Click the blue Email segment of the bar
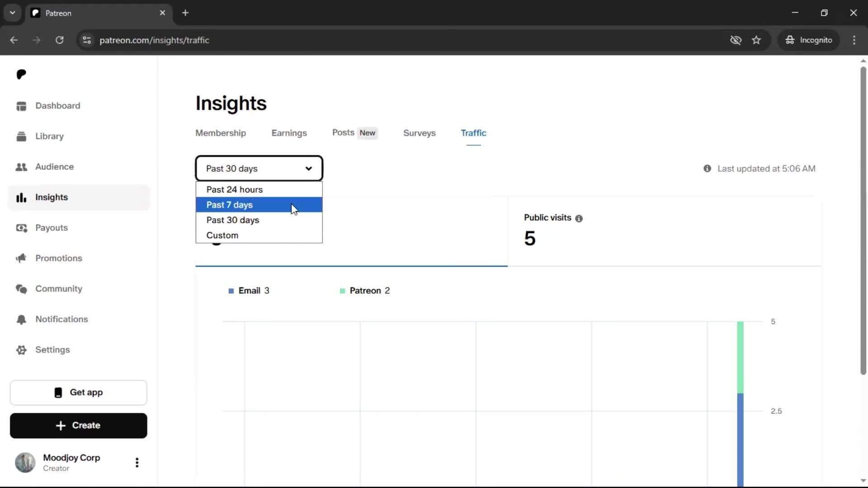The width and height of the screenshot is (868, 488). click(740, 440)
